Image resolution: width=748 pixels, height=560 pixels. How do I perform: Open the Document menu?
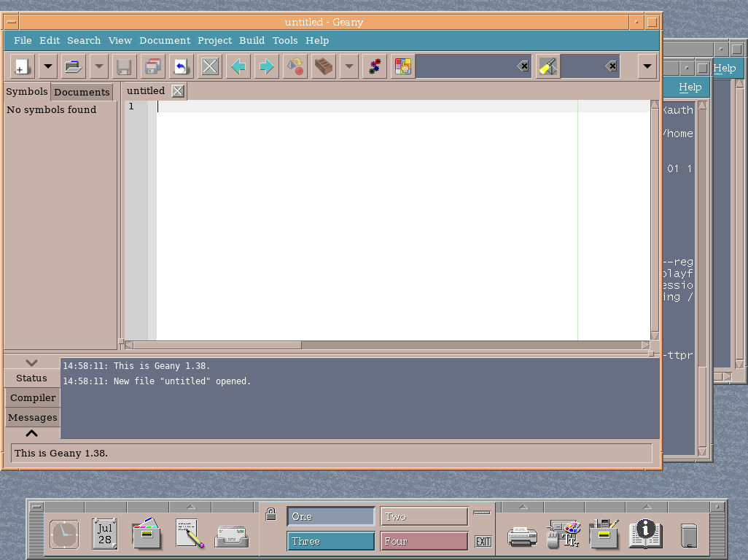pyautogui.click(x=165, y=40)
